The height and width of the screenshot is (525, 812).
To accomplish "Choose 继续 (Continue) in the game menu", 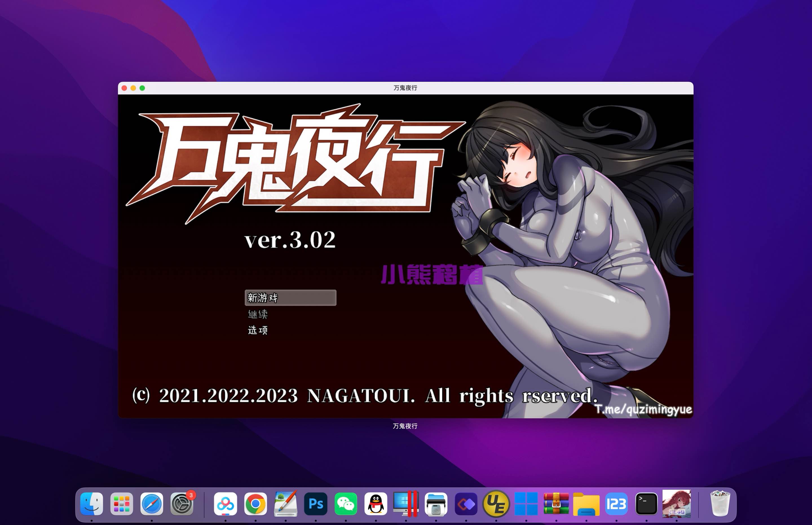I will pos(258,314).
